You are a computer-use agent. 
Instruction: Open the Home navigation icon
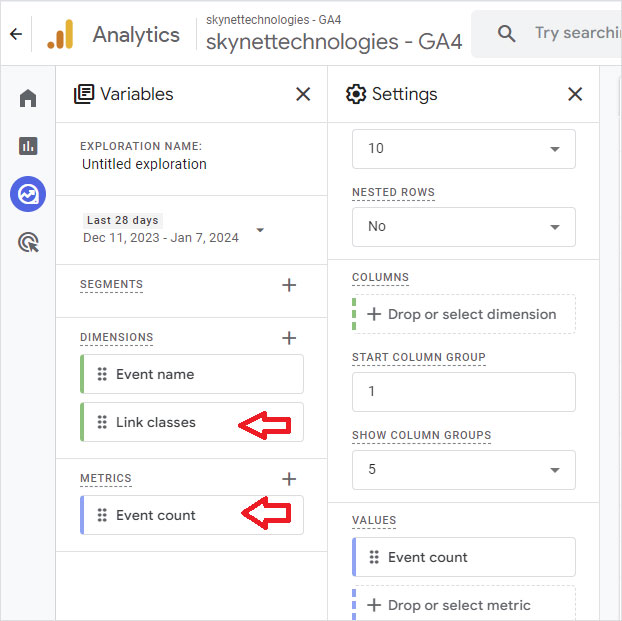coord(28,98)
